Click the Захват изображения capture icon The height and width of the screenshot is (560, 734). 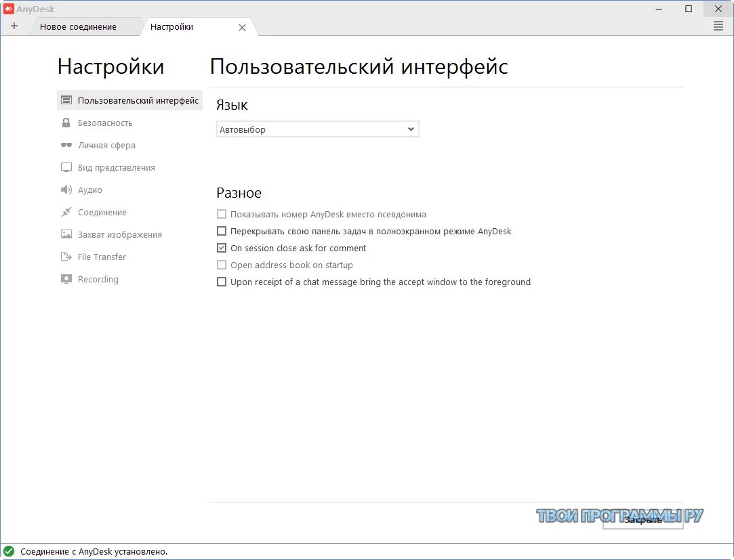(x=66, y=234)
